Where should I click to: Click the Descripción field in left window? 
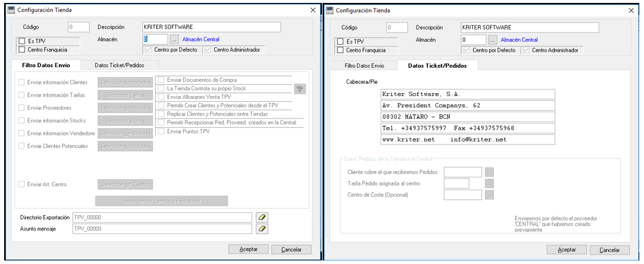pos(212,27)
